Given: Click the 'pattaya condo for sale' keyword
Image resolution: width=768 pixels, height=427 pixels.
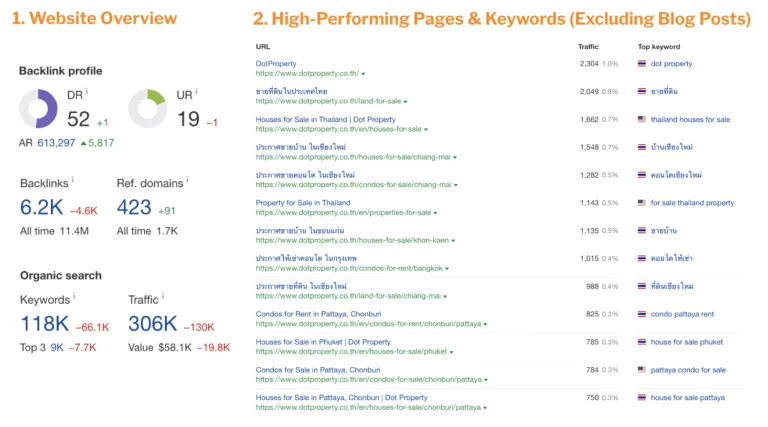Looking at the screenshot, I should click(x=688, y=370).
